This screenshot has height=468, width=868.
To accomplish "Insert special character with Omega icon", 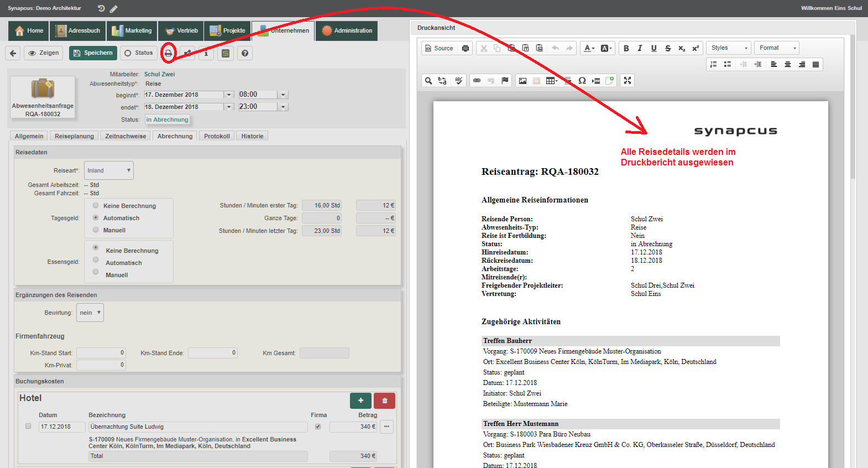I will click(x=582, y=81).
